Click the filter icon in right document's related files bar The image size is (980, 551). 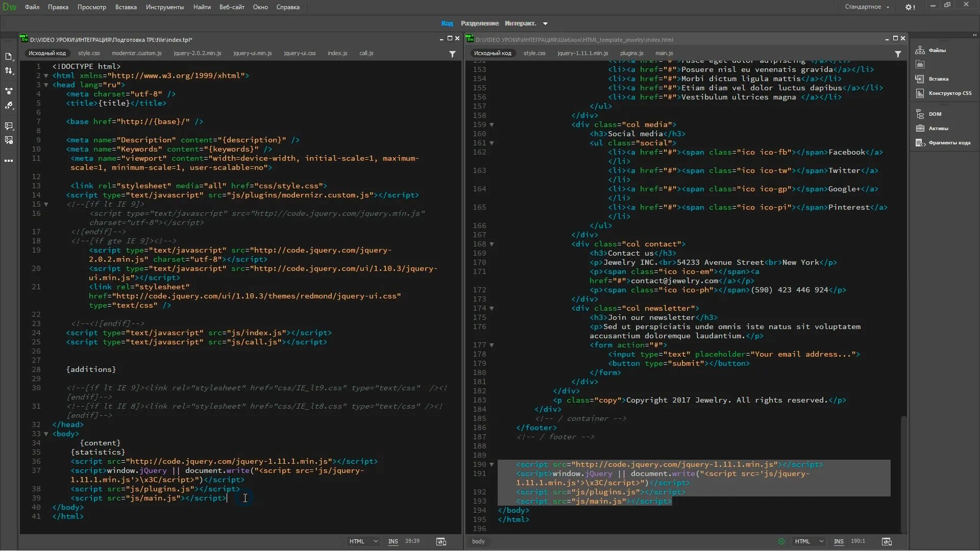pyautogui.click(x=898, y=54)
